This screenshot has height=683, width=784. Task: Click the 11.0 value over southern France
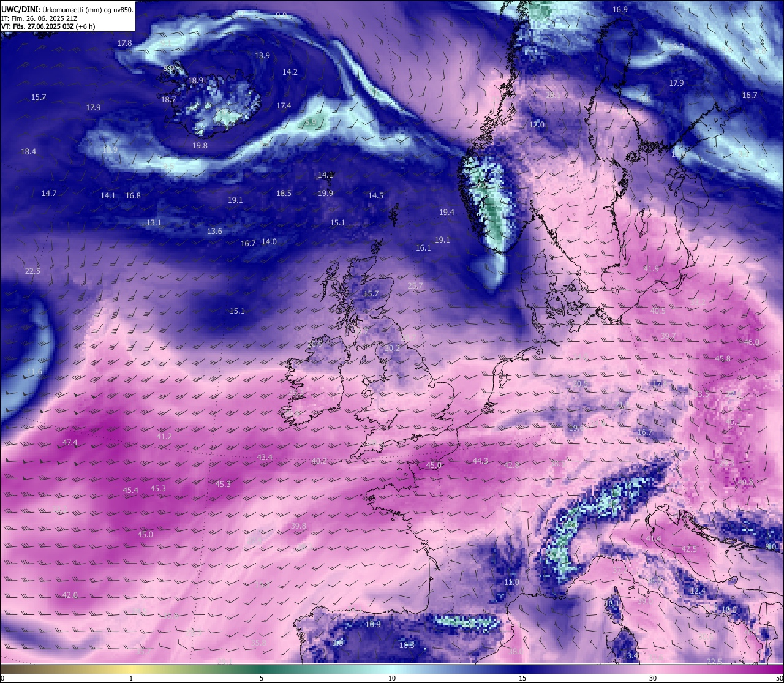511,583
